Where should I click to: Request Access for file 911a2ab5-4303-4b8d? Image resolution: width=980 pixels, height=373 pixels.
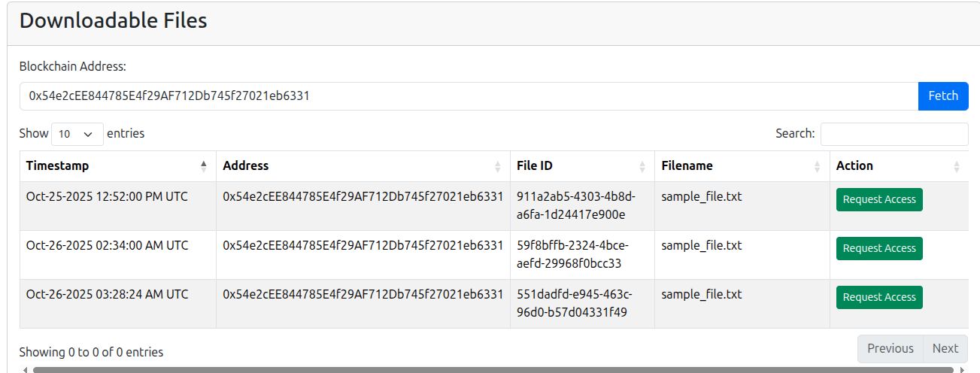[879, 200]
